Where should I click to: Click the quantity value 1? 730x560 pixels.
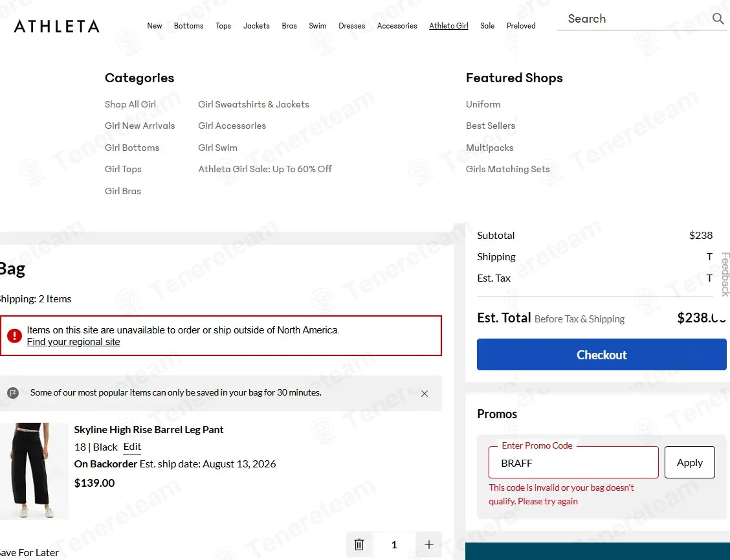[394, 544]
